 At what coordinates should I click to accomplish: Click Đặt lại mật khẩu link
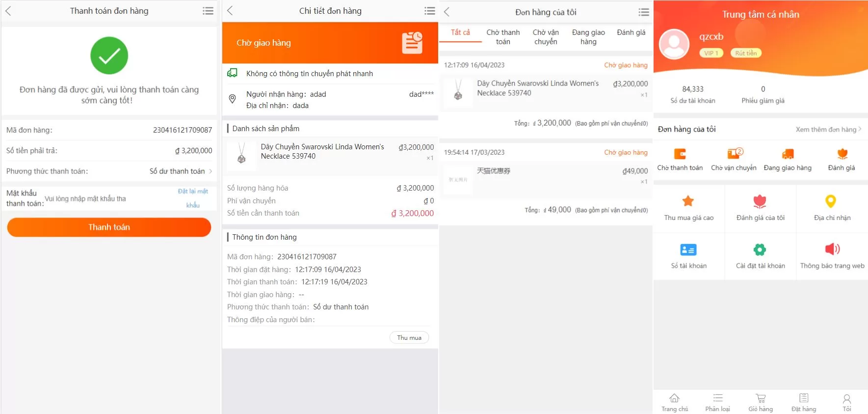193,198
